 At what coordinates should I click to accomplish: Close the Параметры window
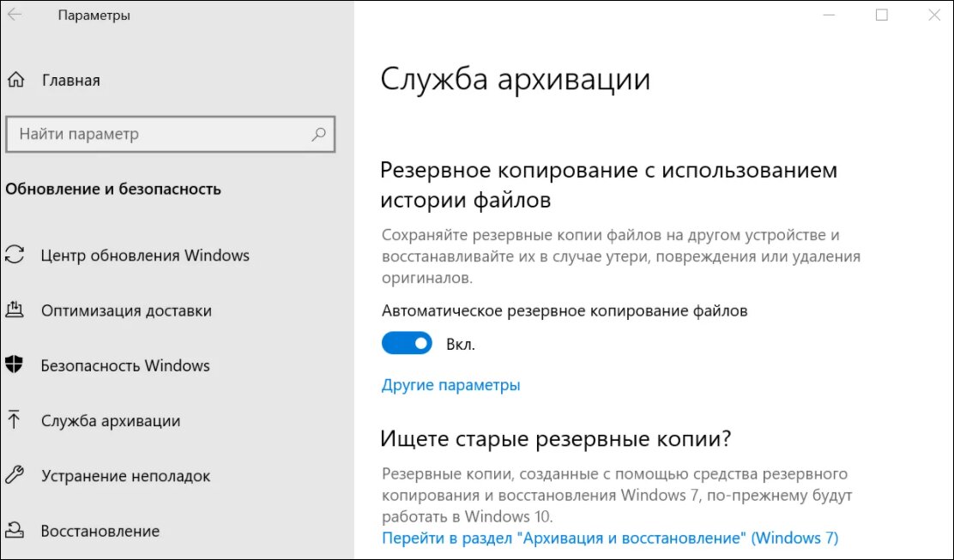click(934, 15)
